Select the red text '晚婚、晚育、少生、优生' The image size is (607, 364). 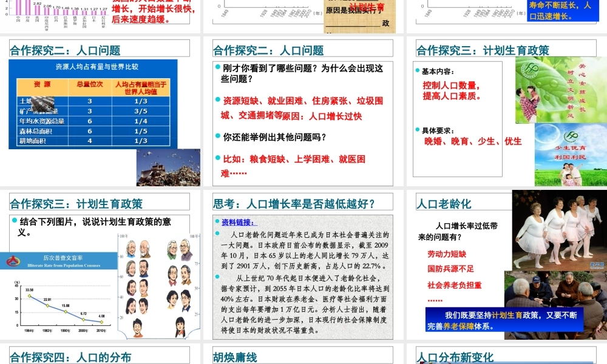[473, 141]
